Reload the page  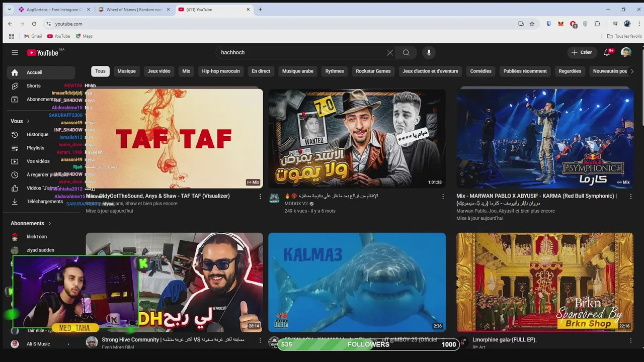pyautogui.click(x=34, y=24)
